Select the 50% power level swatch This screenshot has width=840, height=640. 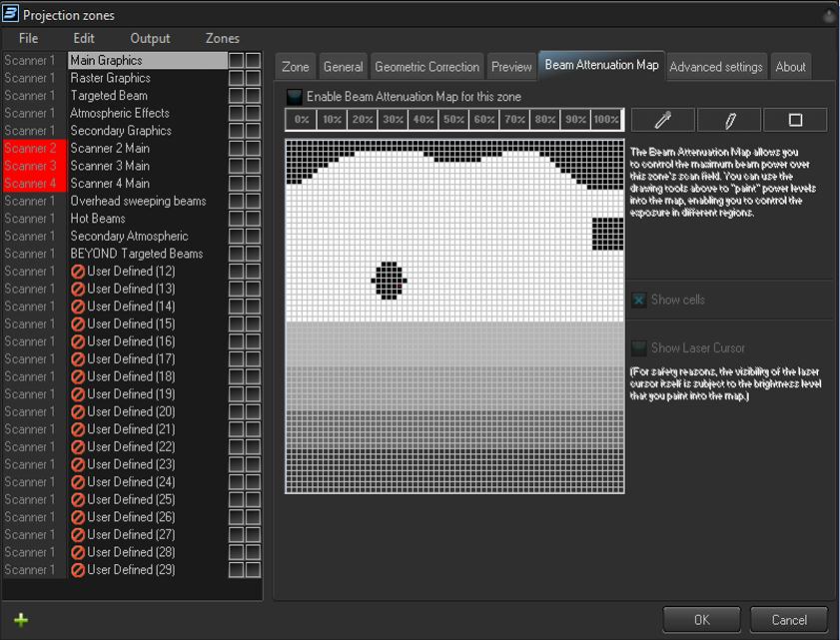(x=453, y=120)
